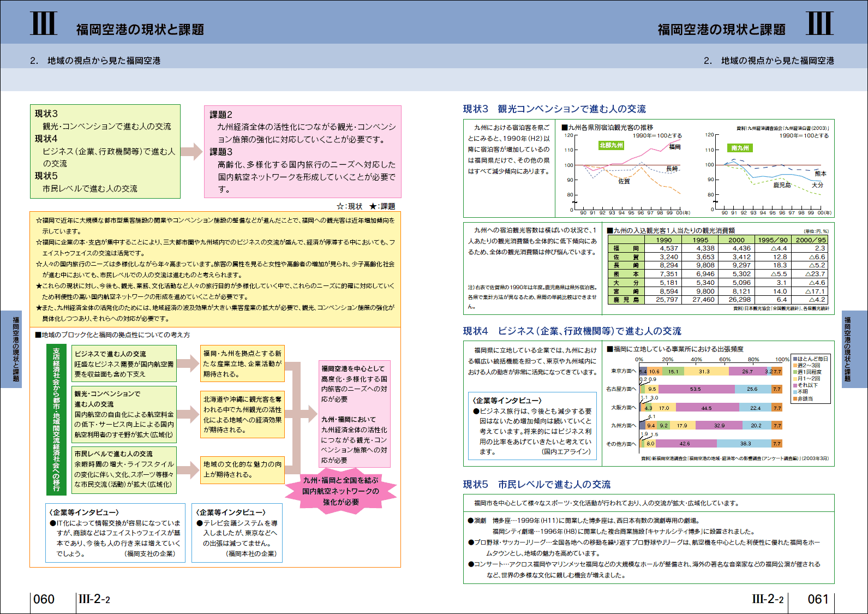
Task: Click the left page header title 福岡空港の現状と課題
Action: 140,29
